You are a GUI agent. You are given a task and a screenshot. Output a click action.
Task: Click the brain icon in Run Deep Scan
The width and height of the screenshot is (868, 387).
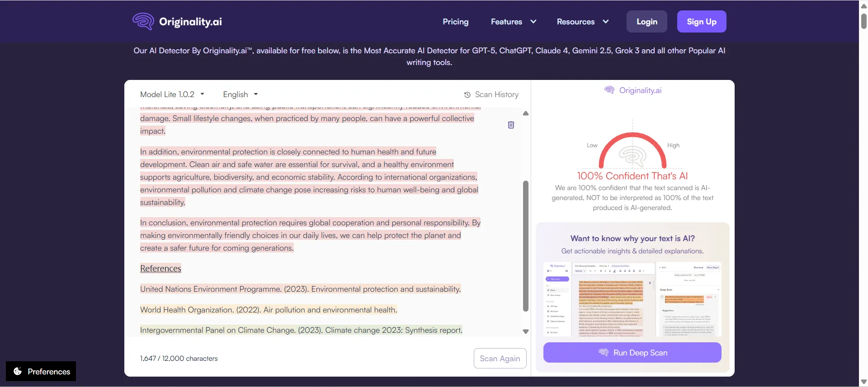[x=604, y=352]
